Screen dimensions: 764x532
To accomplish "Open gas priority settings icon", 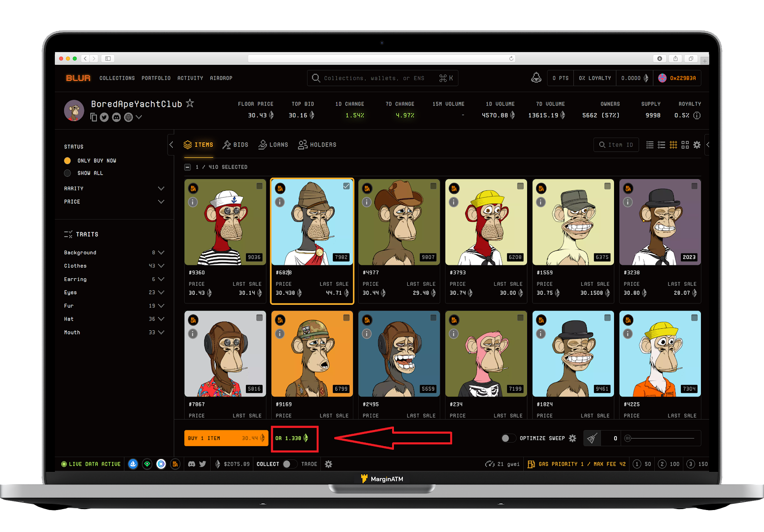I will [x=531, y=464].
